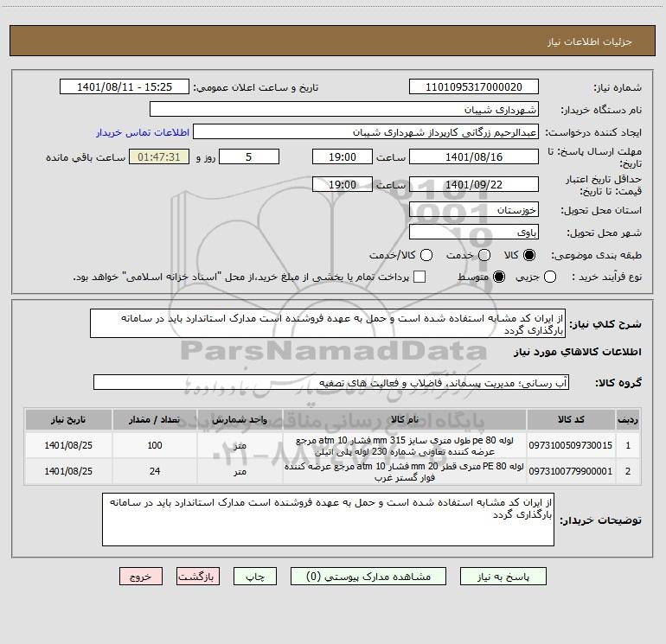Image resolution: width=666 pixels, height=644 pixels.
Task: Click the چاپ print button
Action: click(x=255, y=577)
